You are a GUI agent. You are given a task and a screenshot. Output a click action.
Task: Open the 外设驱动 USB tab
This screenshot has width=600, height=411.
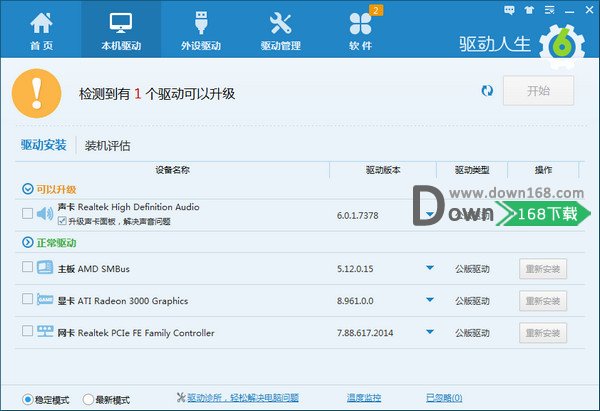pos(201,31)
